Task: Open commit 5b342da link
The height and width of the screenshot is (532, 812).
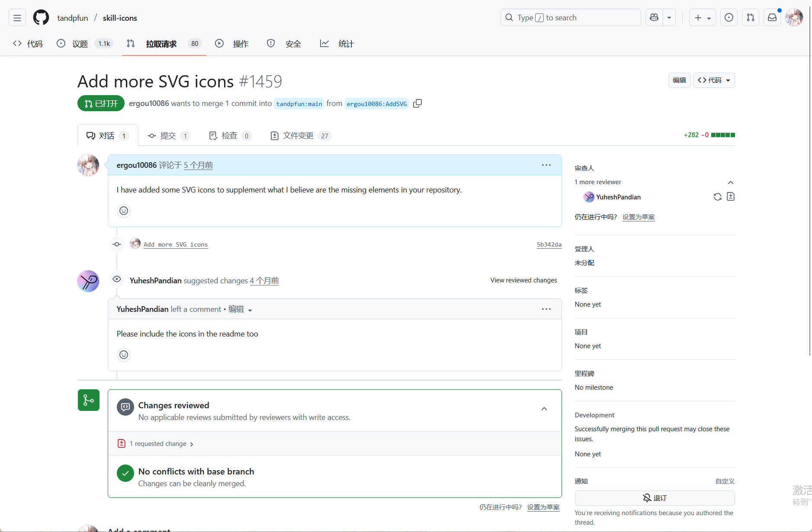Action: click(x=549, y=244)
